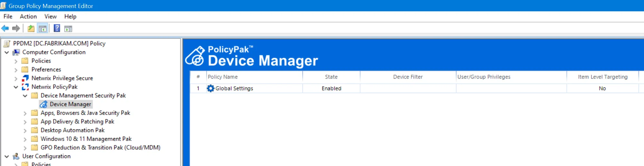The width and height of the screenshot is (644, 166).
Task: Click Item Level Targeting column header
Action: point(602,77)
